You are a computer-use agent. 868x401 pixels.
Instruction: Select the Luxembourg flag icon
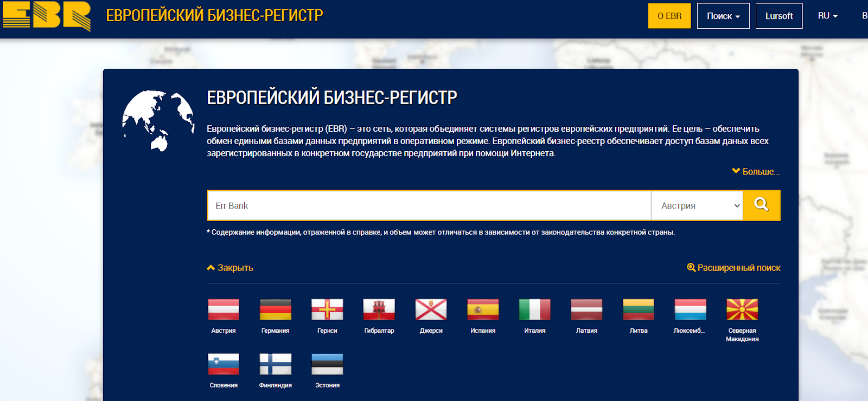690,309
